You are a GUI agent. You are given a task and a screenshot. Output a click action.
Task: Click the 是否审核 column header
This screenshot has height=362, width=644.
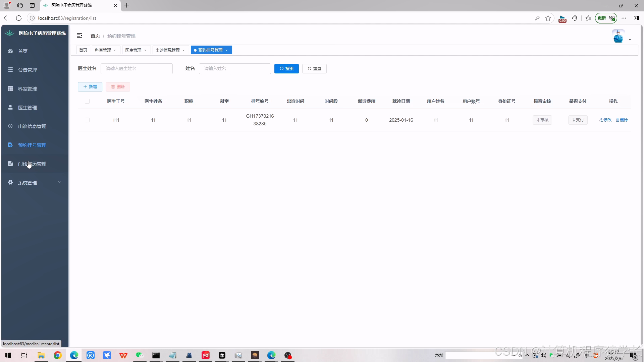click(542, 101)
